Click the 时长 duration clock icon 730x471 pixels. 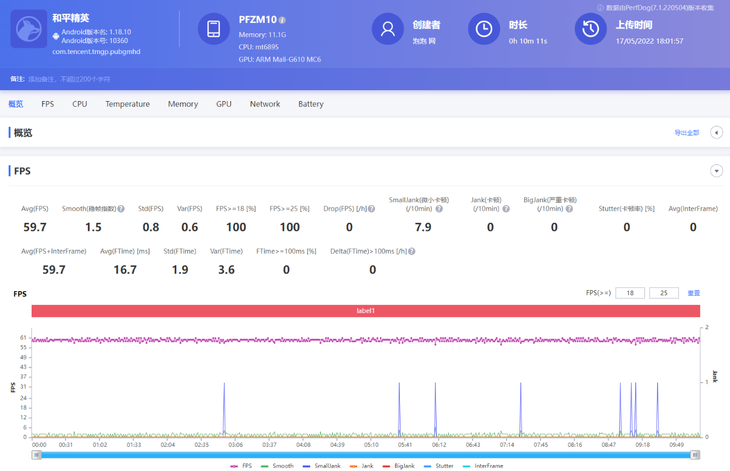[x=483, y=30]
